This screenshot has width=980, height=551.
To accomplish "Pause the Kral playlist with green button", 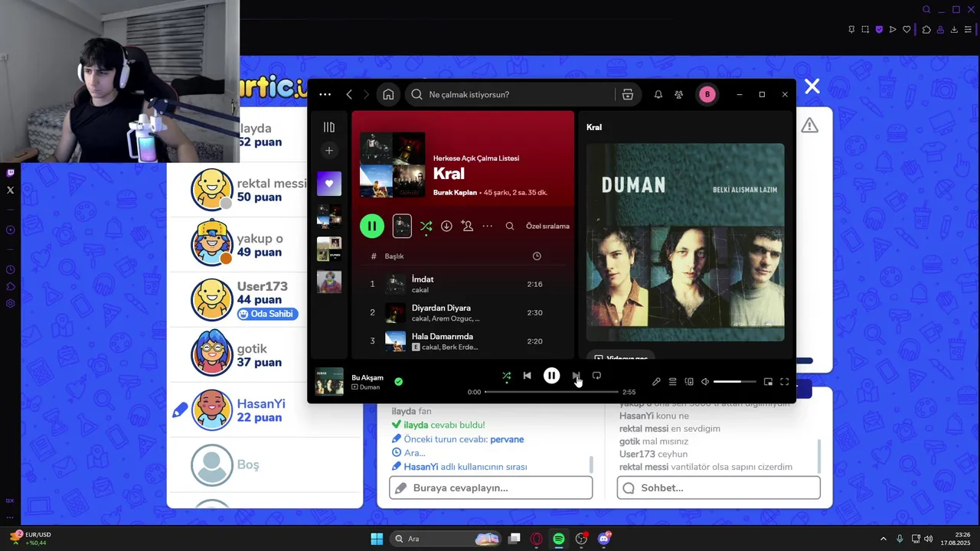I will (x=371, y=226).
